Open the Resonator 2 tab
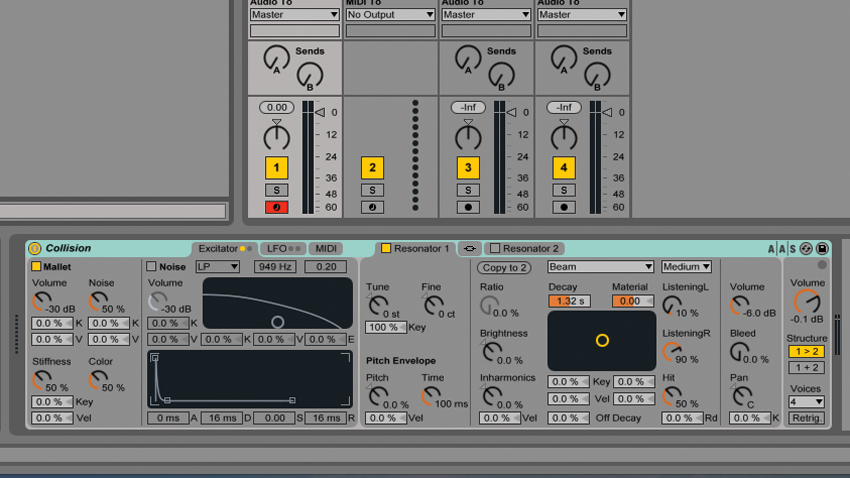 coord(525,248)
